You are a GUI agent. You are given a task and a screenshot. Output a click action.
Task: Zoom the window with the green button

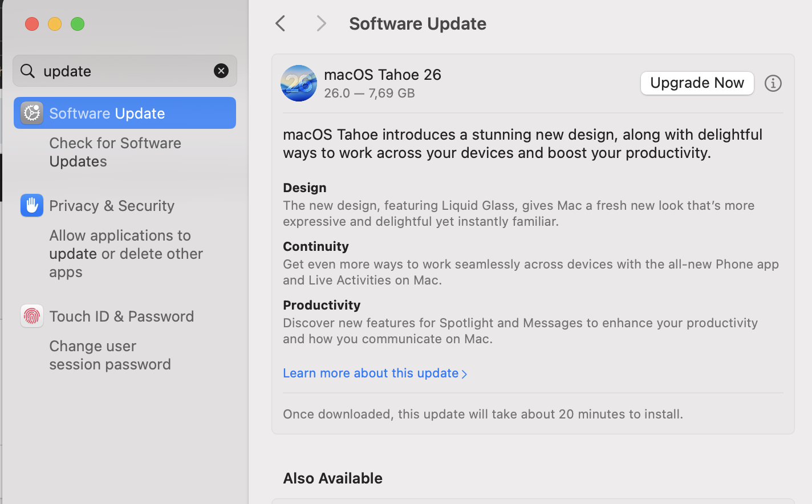click(x=78, y=24)
